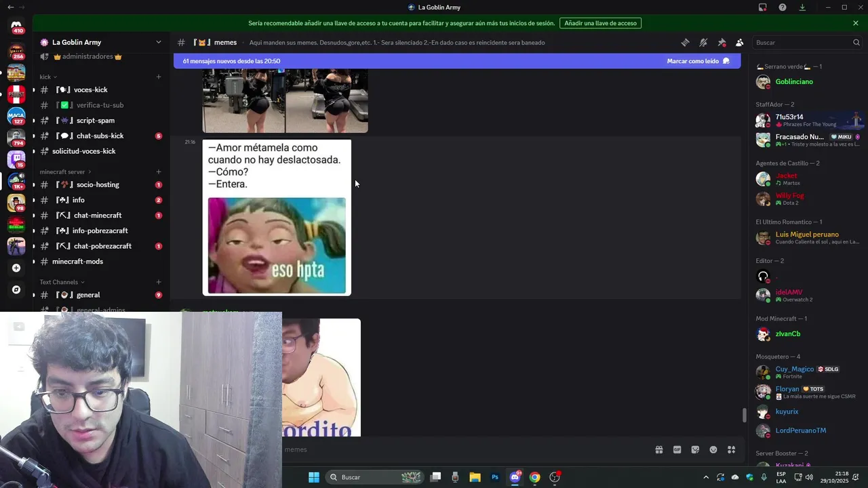Show hidden system tray icons
Screen dimensions: 868x488
706,477
